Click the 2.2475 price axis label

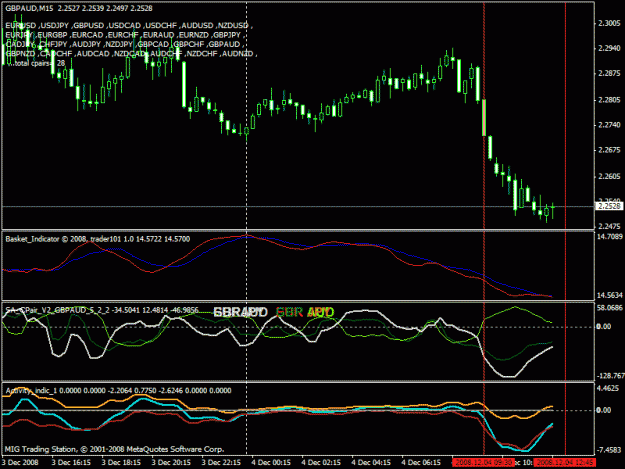(x=609, y=227)
